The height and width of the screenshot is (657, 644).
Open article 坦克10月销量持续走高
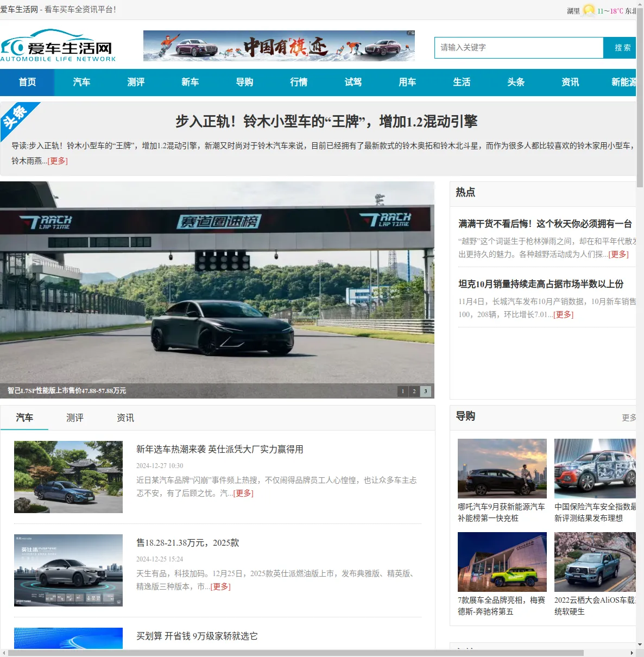541,284
